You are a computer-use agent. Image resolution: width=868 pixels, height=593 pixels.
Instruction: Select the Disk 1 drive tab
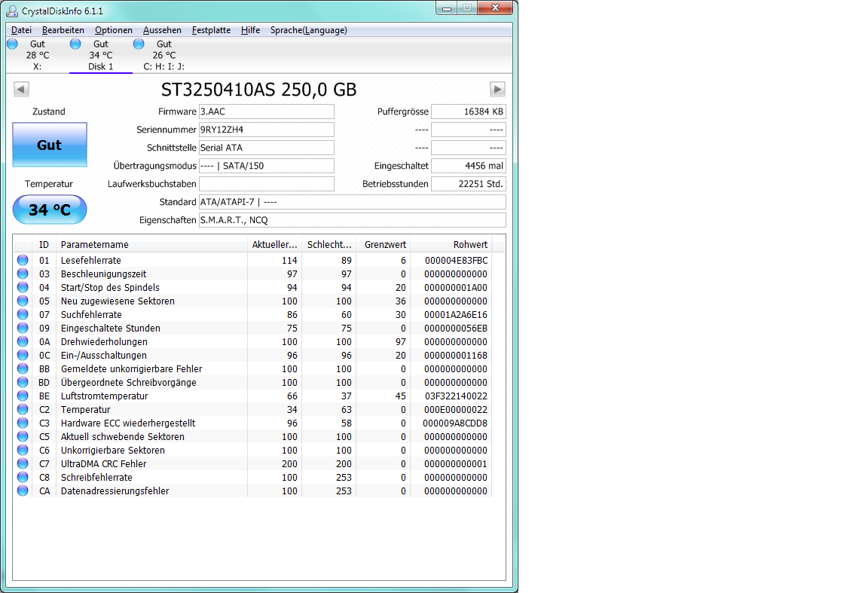point(101,55)
